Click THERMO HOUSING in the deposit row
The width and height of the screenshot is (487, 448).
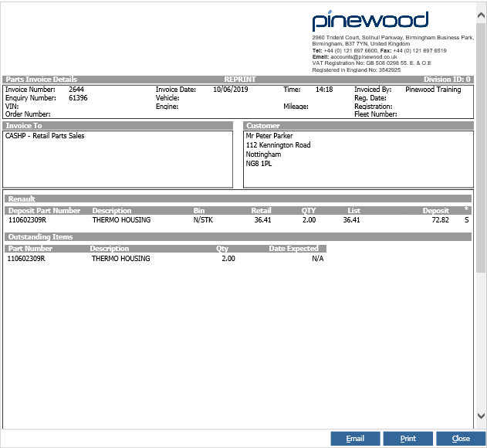pyautogui.click(x=121, y=220)
